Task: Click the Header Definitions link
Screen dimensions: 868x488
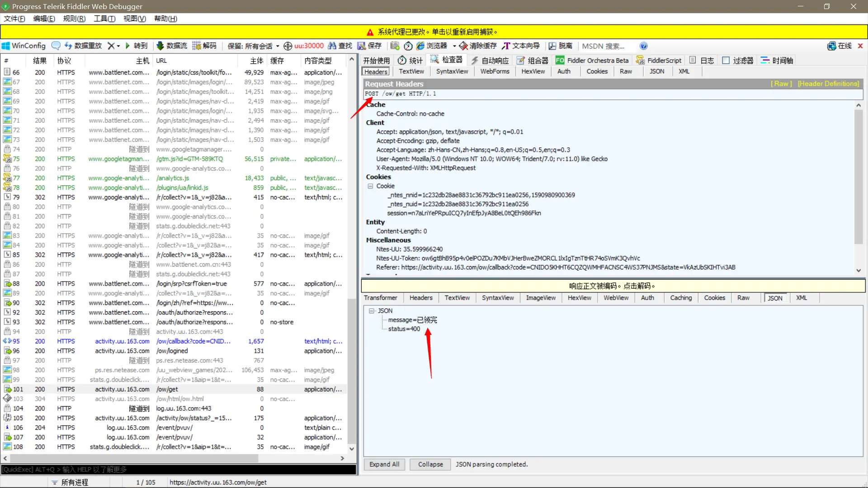Action: [828, 84]
